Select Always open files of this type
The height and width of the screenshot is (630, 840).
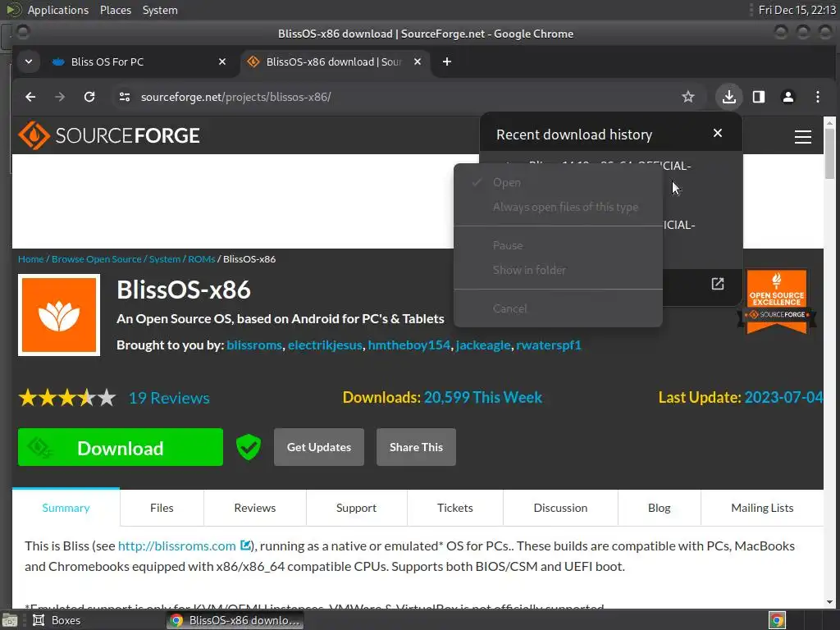point(558,207)
